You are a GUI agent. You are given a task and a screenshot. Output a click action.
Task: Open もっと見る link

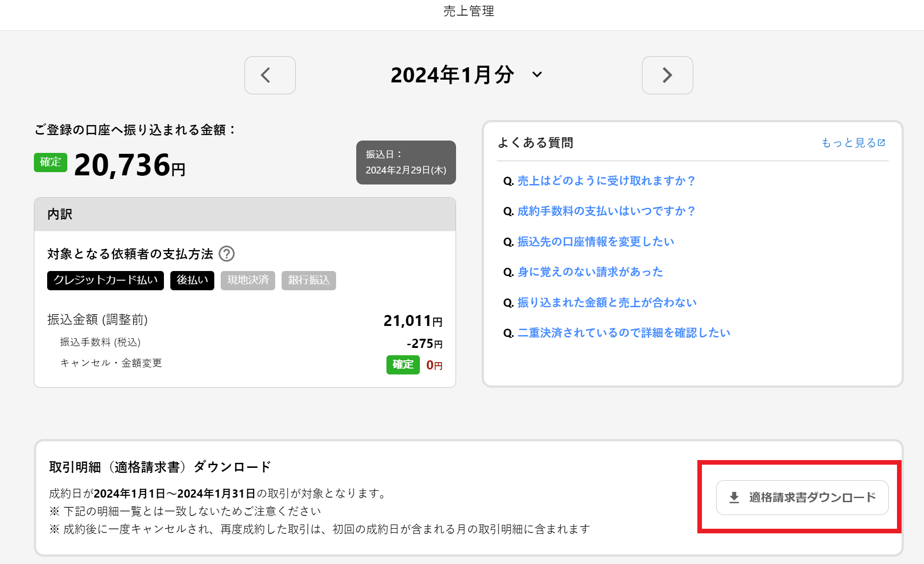pyautogui.click(x=850, y=142)
